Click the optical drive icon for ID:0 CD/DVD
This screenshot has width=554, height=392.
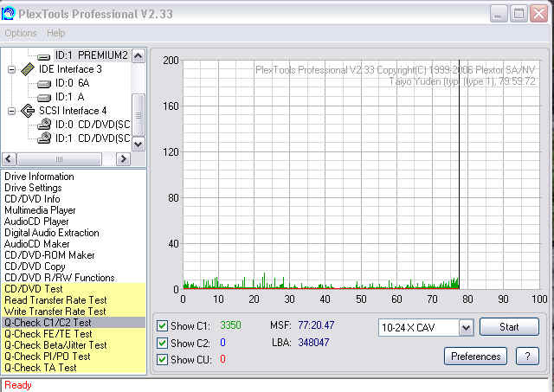click(44, 125)
